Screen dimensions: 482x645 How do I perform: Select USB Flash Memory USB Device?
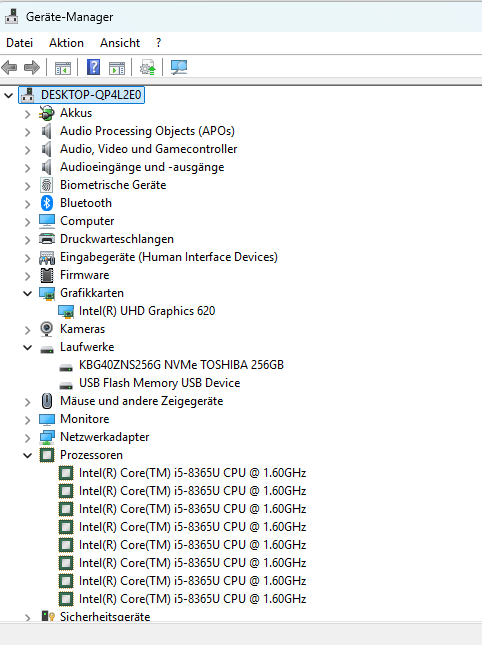[x=160, y=383]
